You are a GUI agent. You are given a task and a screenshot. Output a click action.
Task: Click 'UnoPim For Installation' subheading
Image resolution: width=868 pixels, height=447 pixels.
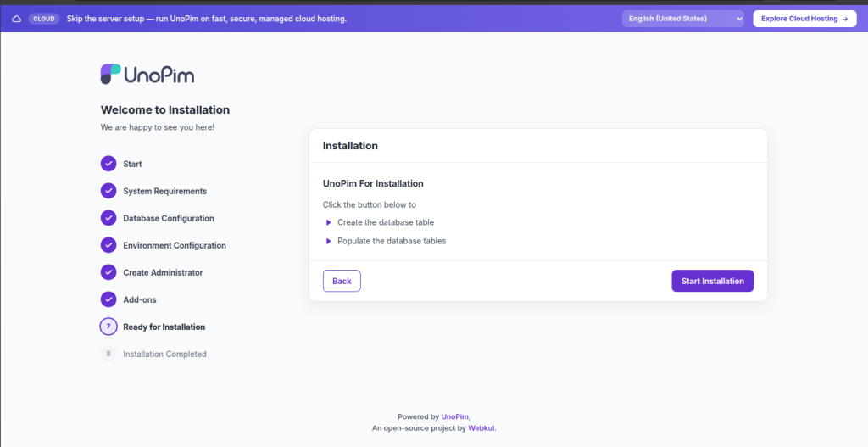[x=373, y=183]
